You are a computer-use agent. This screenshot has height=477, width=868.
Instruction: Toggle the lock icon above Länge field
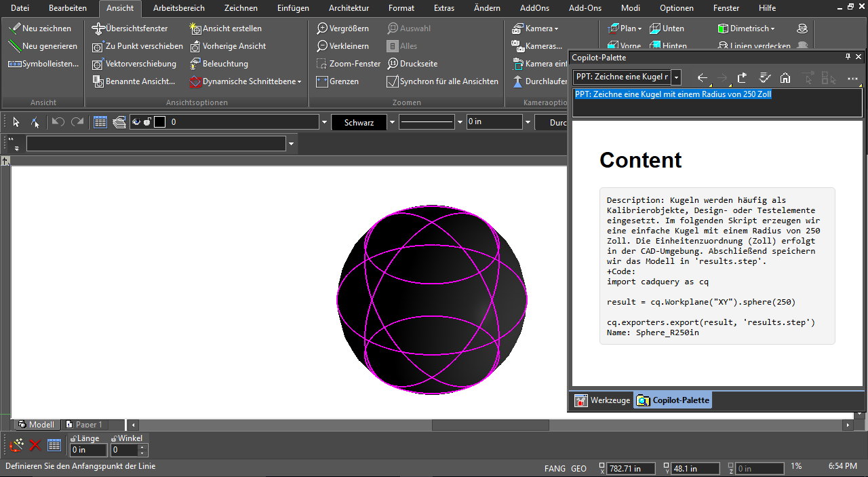point(73,438)
